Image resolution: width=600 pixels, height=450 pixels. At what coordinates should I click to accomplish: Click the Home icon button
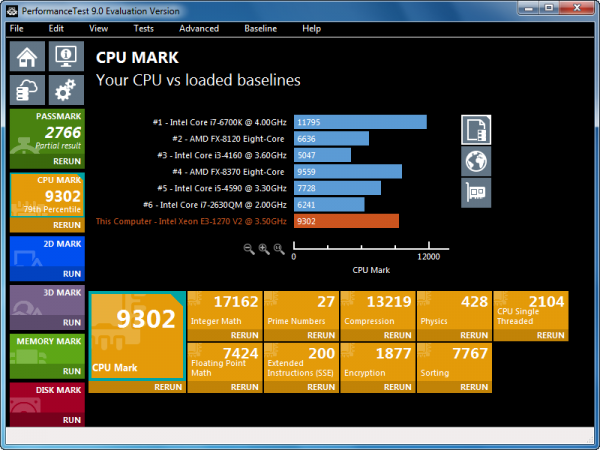[26, 58]
